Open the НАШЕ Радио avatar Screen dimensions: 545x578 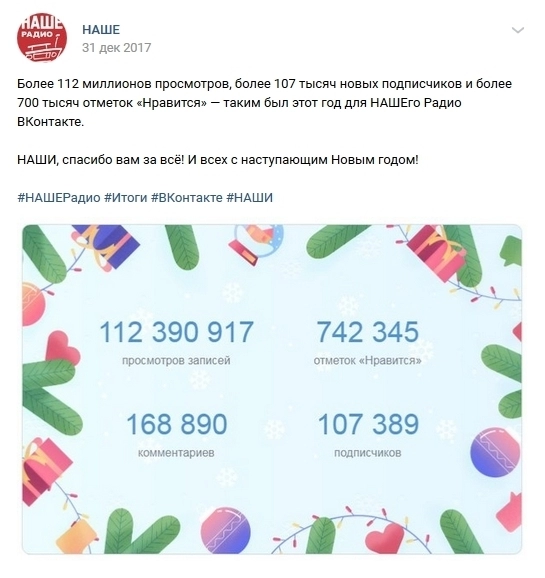click(x=42, y=38)
